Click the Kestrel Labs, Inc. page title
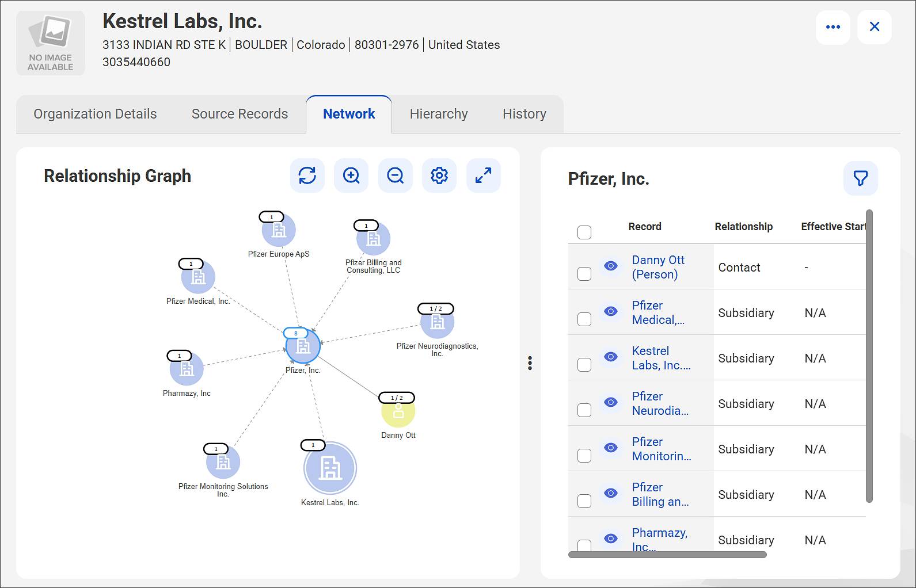This screenshot has width=916, height=588. [x=183, y=21]
